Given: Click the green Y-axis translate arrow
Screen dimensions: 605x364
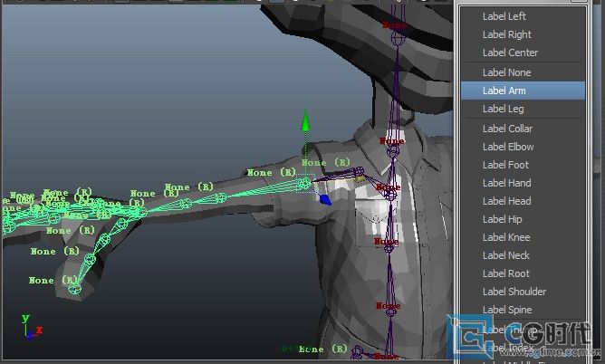Looking at the screenshot, I should (305, 120).
